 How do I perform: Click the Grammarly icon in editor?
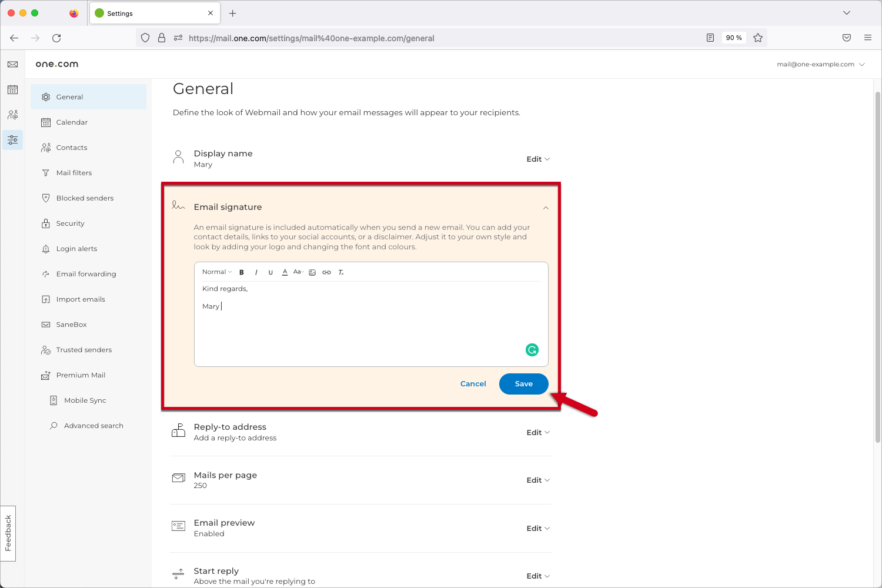(x=532, y=350)
